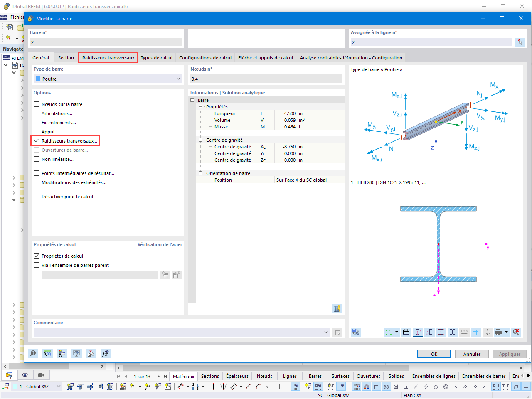Image resolution: width=532 pixels, height=399 pixels.
Task: Collapse the 'Barre' tree node
Action: [x=192, y=100]
